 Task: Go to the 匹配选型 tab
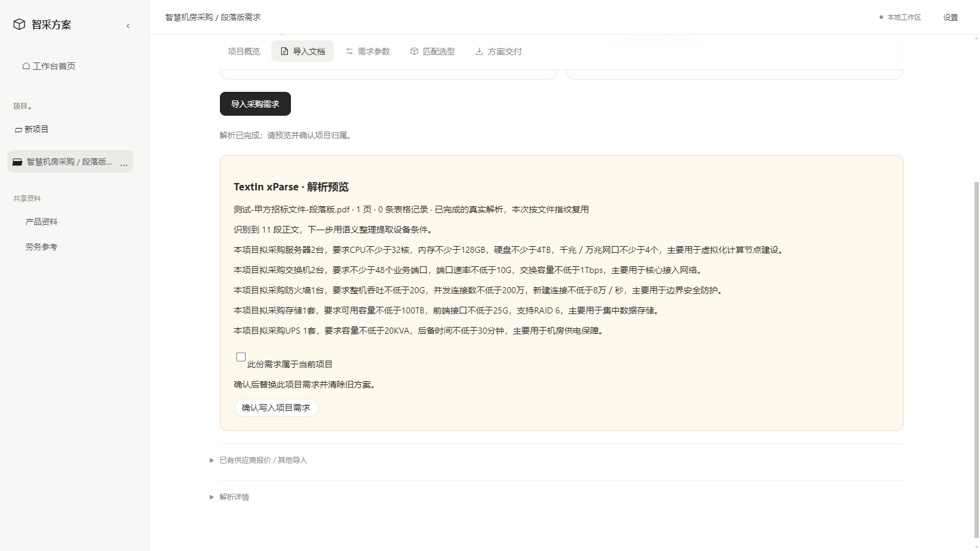coord(432,51)
